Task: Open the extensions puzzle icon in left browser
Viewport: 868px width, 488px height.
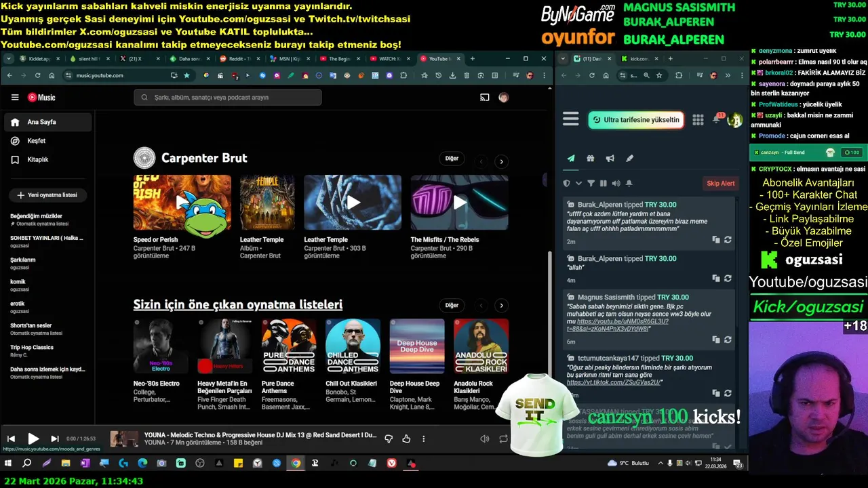Action: (x=403, y=75)
